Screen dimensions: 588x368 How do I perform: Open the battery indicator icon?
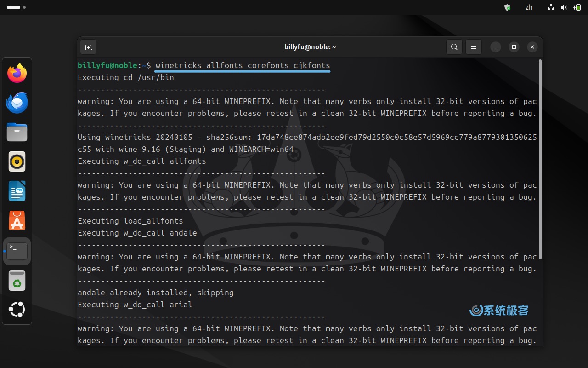(x=577, y=7)
